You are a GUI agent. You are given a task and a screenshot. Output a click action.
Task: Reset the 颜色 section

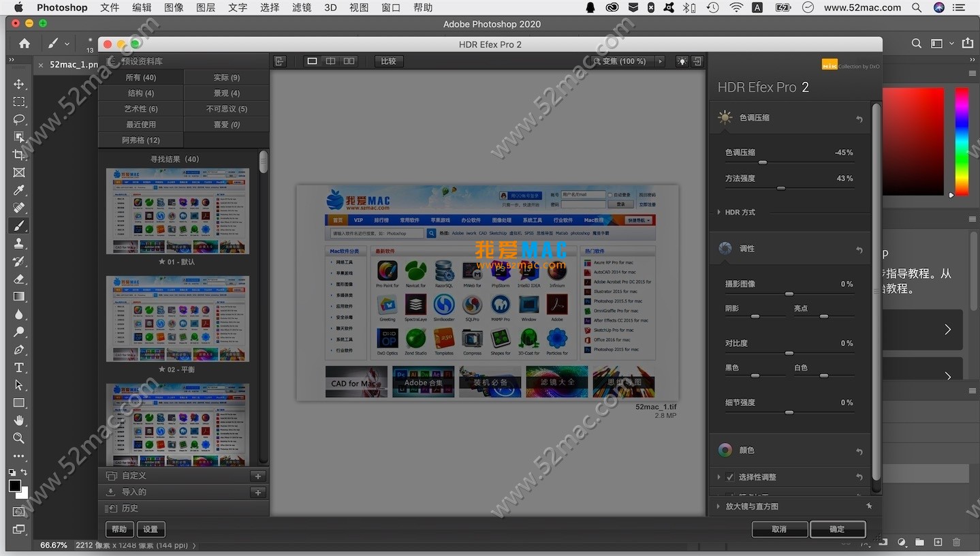click(x=859, y=452)
